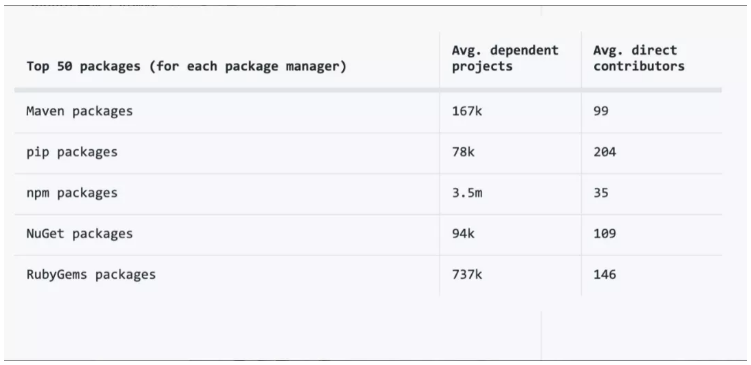Click the 94k dependent projects value
This screenshot has width=751, height=365.
(463, 234)
